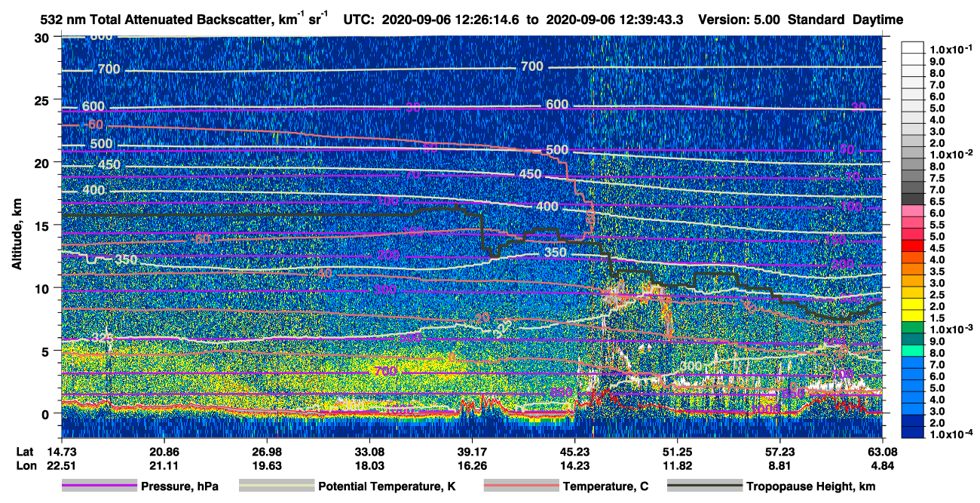The image size is (980, 503).
Task: Select latitude value 51.25
Action: click(x=677, y=452)
